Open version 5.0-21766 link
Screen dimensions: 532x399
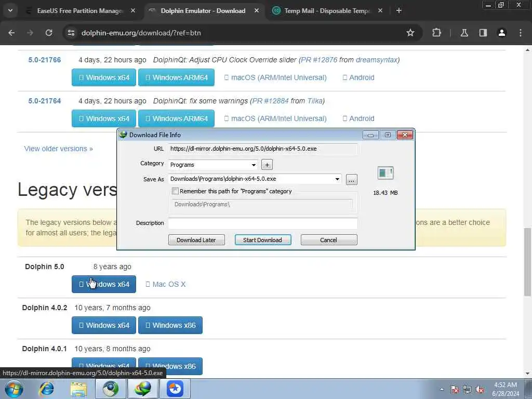45,60
